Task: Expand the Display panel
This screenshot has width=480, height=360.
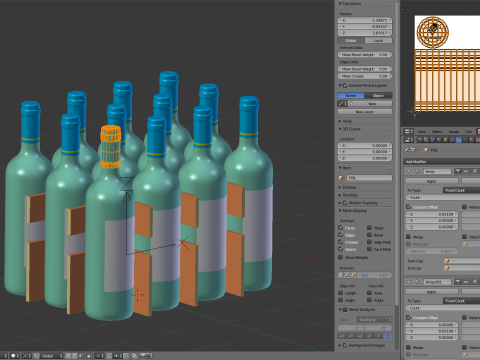Action: [340, 187]
